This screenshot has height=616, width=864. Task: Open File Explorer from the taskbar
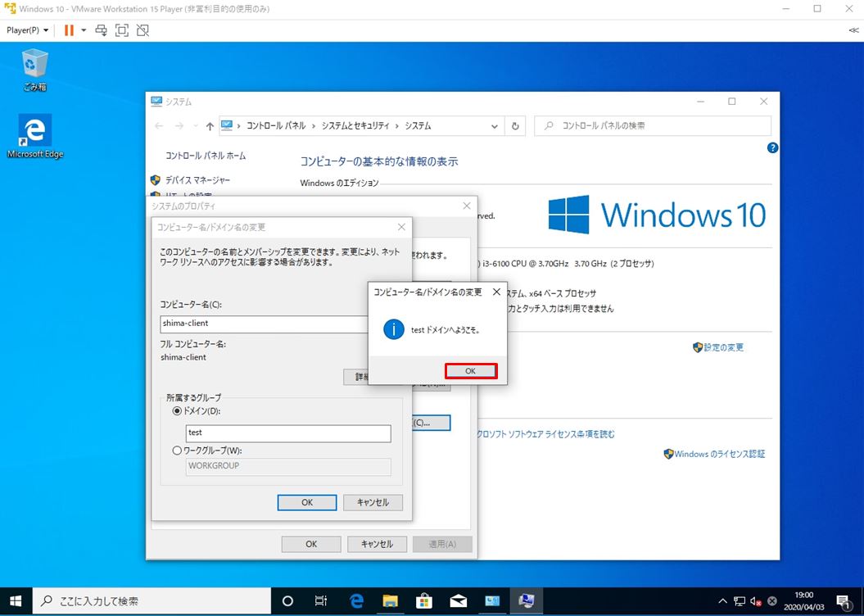pos(390,601)
